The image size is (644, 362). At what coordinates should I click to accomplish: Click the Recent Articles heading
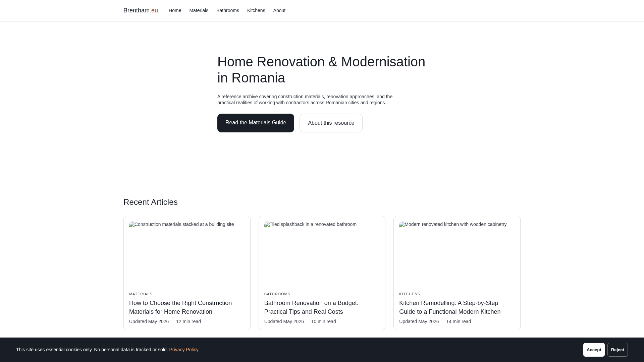click(x=151, y=202)
